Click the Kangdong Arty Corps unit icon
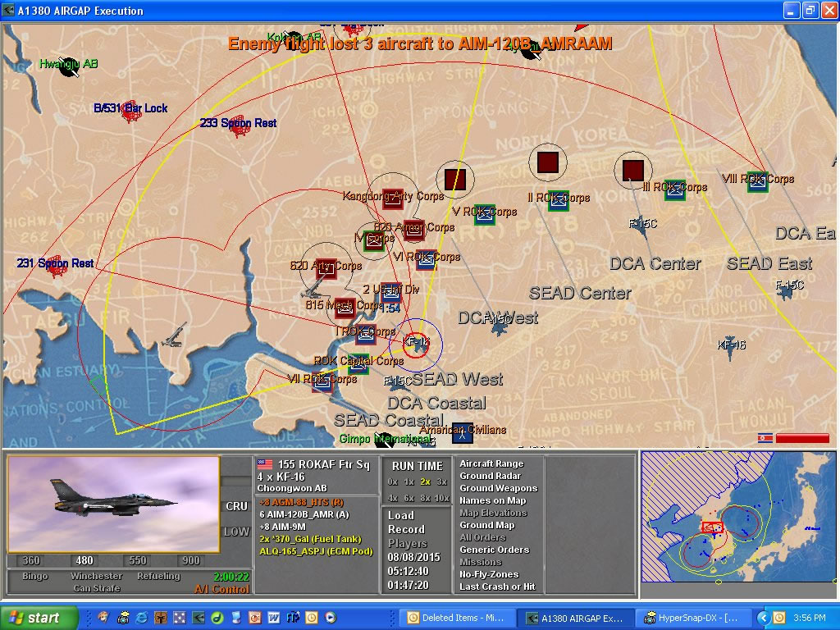The height and width of the screenshot is (630, 840). [393, 199]
